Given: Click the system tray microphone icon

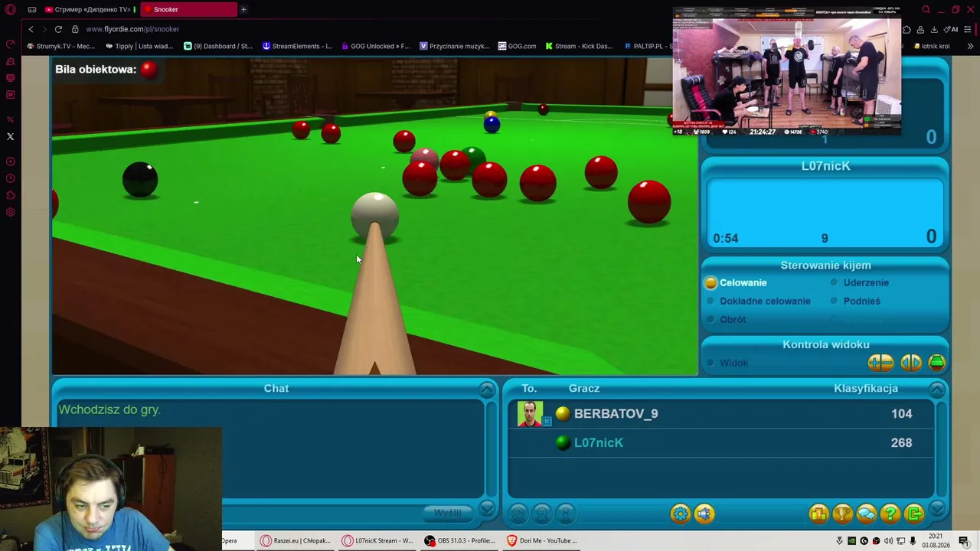Looking at the screenshot, I should [913, 541].
